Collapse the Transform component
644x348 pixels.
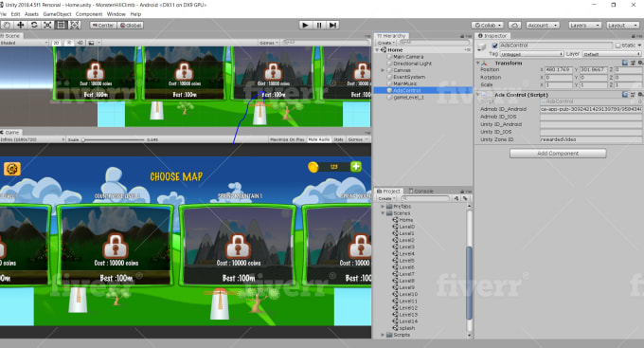coord(478,63)
